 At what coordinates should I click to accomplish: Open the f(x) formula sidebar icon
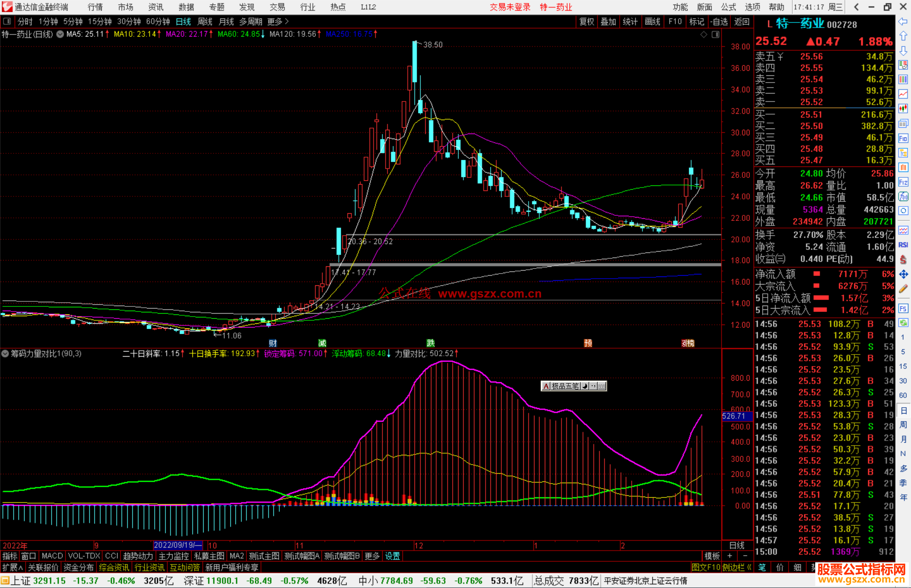(x=903, y=196)
